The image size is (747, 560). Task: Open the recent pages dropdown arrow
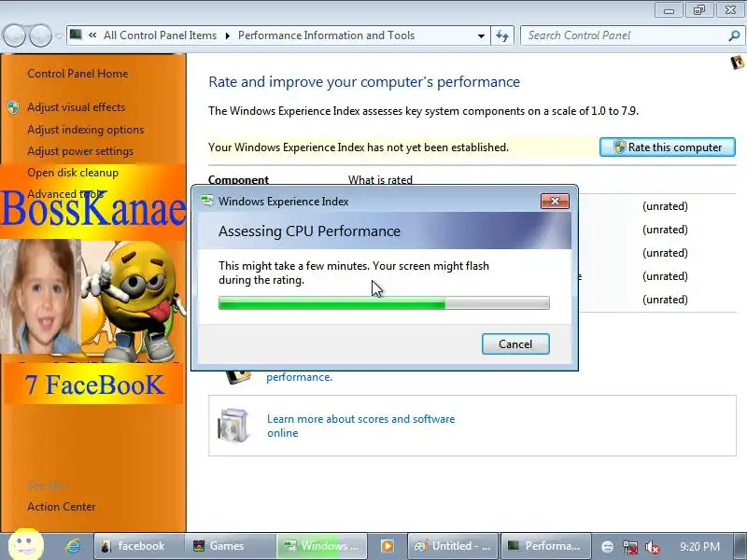[x=59, y=35]
